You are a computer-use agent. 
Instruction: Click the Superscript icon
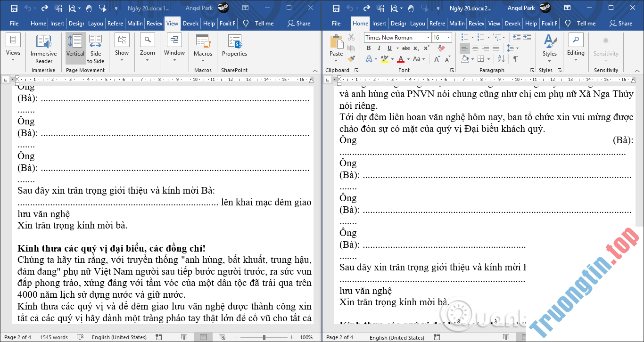click(426, 48)
